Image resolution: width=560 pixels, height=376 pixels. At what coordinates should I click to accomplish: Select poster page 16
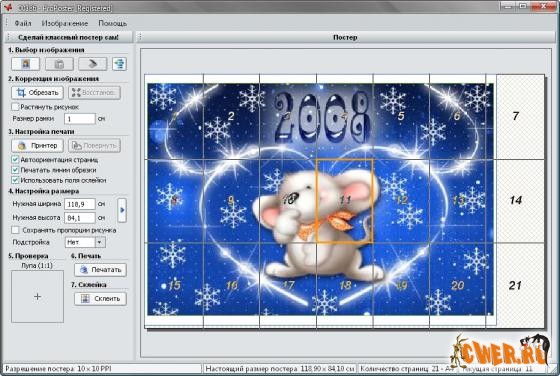pyautogui.click(x=231, y=285)
